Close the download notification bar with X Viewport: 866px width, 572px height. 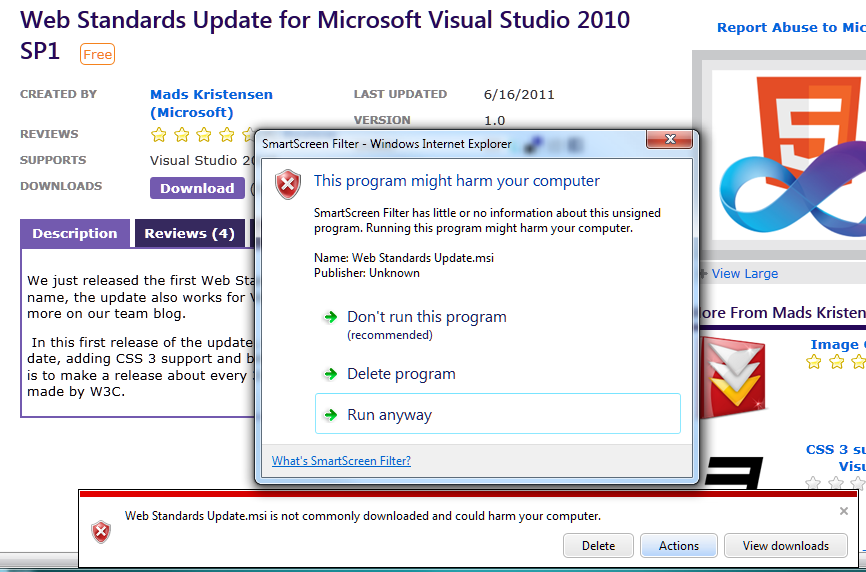[x=843, y=511]
